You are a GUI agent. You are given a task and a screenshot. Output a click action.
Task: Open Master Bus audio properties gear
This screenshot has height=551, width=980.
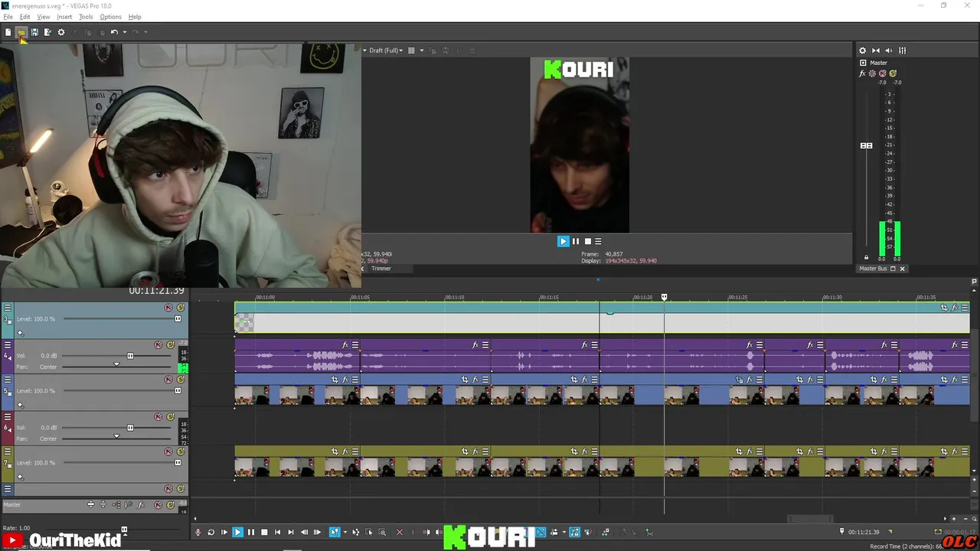click(x=862, y=51)
